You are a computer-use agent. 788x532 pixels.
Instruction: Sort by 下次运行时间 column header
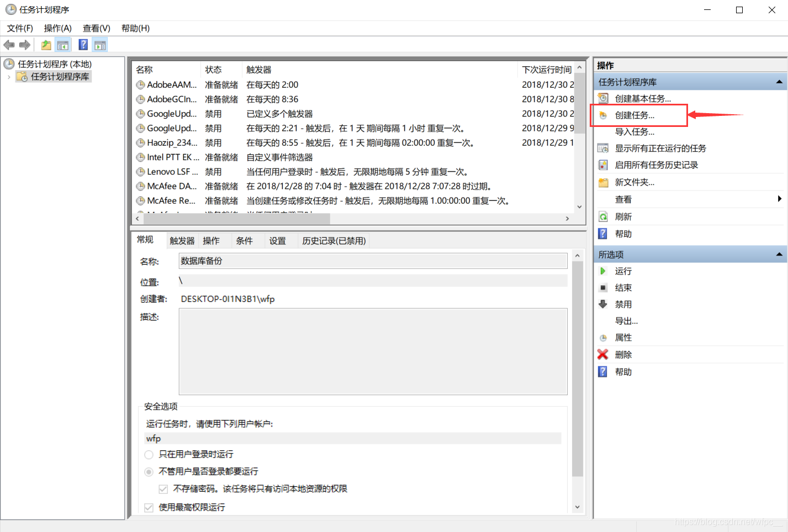pos(547,70)
